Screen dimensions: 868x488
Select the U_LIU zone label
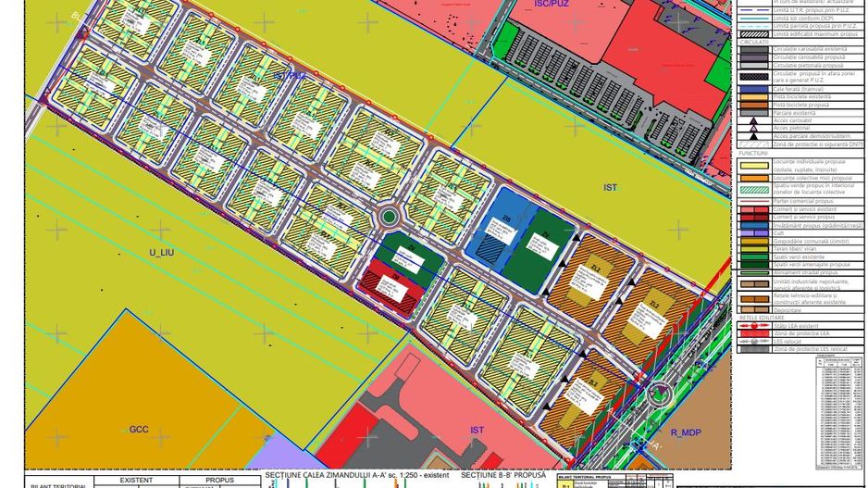(161, 252)
